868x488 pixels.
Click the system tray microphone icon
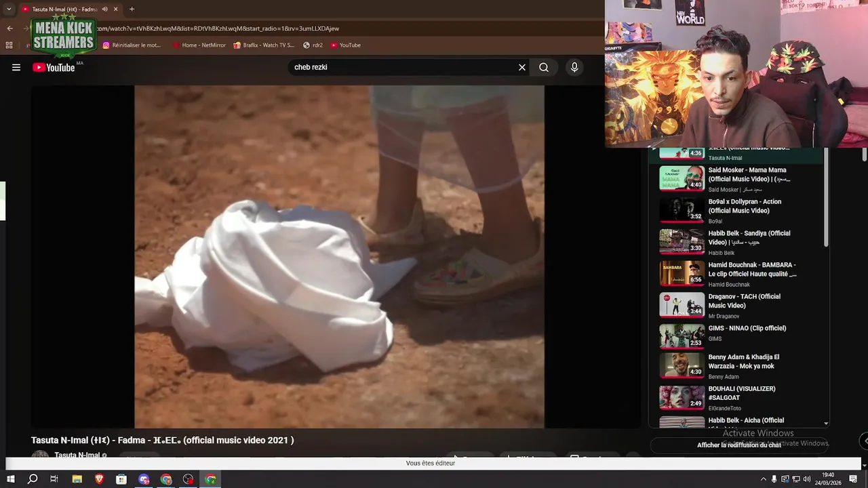[x=774, y=479]
